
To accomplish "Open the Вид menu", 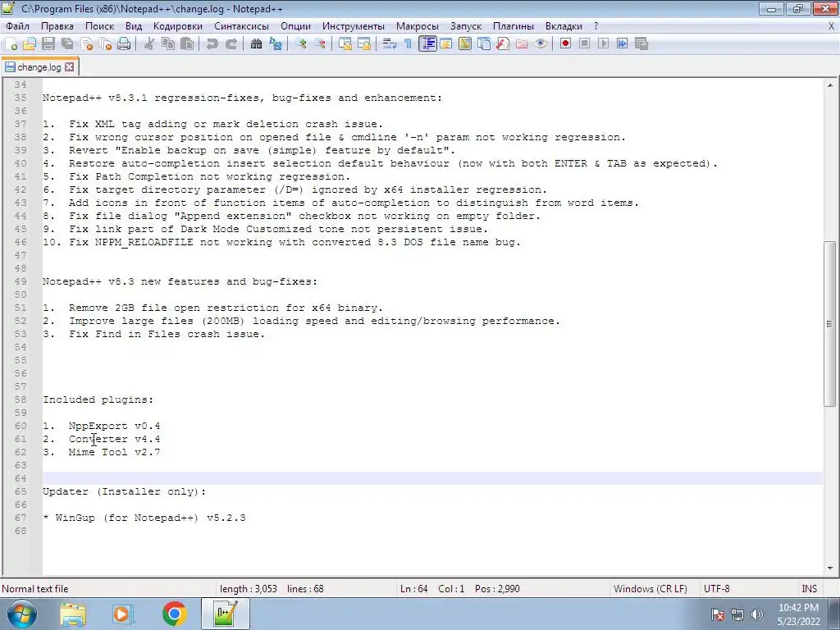I will 134,26.
